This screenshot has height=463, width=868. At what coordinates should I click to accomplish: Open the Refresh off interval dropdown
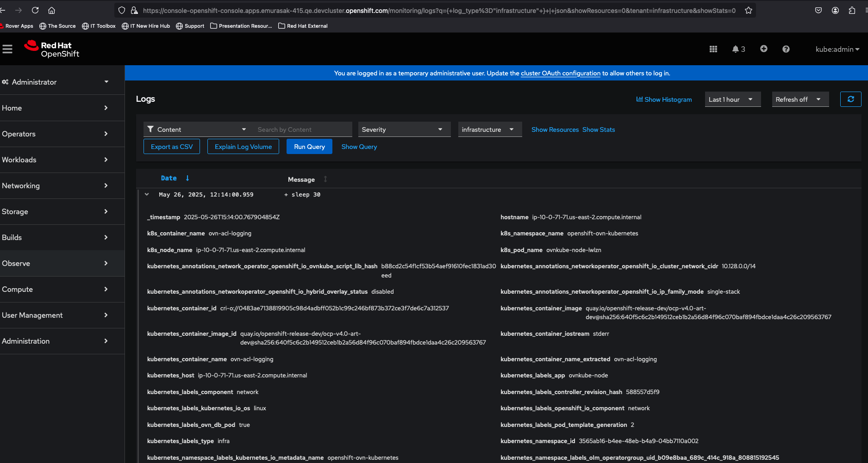point(800,99)
